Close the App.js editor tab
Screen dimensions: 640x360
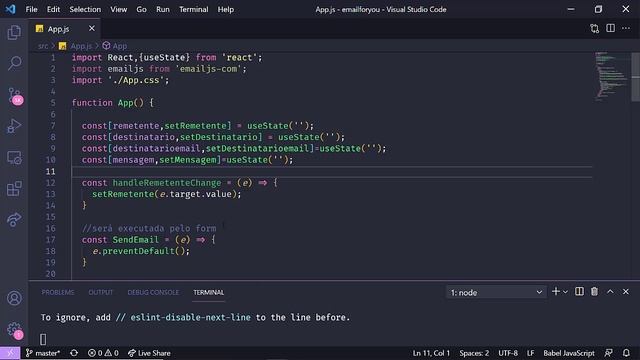91,28
